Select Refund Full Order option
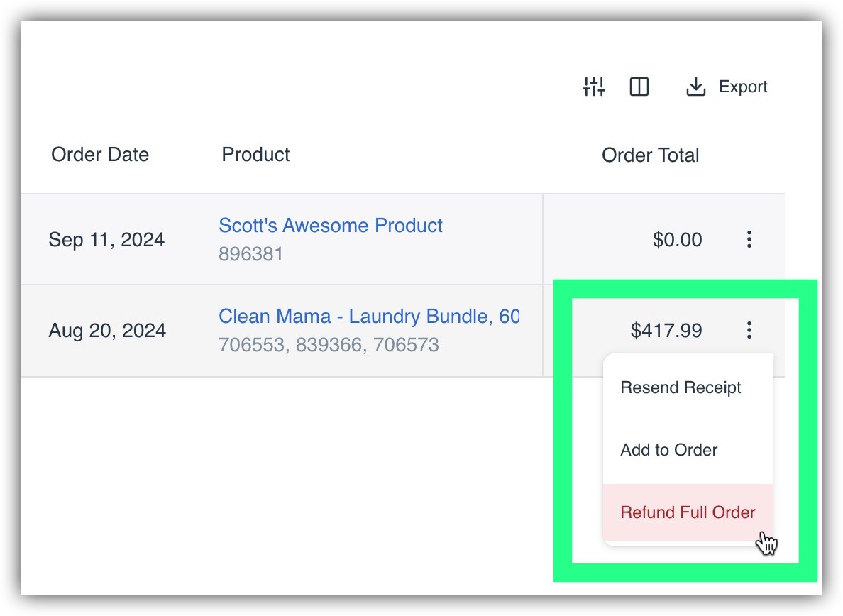 [687, 512]
